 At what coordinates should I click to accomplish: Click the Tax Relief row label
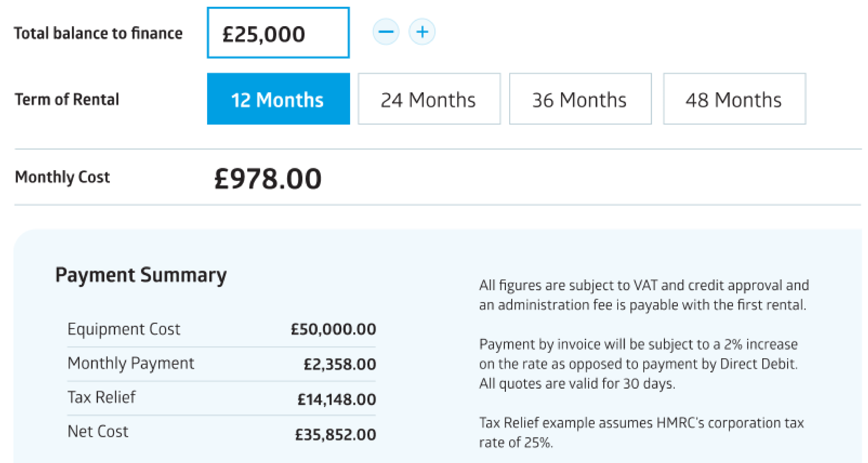[101, 397]
